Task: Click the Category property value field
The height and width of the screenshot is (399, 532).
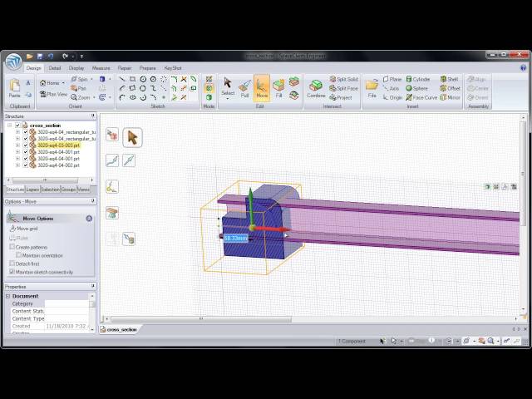Action: [x=66, y=303]
